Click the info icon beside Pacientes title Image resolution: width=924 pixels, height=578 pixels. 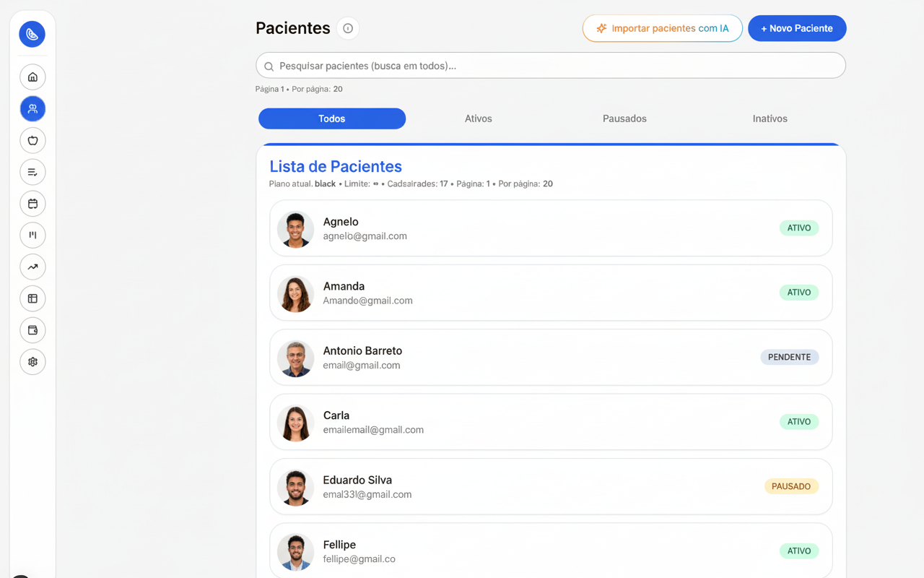[348, 28]
